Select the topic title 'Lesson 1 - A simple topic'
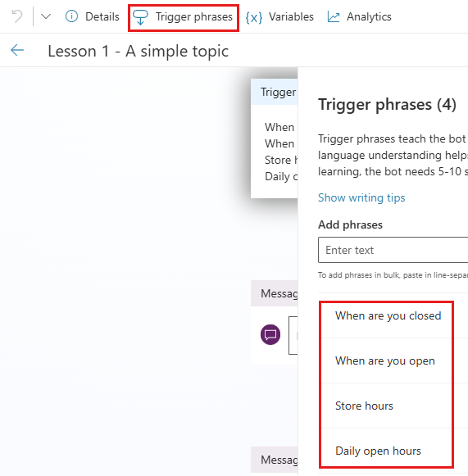The height and width of the screenshot is (476, 468). (139, 51)
